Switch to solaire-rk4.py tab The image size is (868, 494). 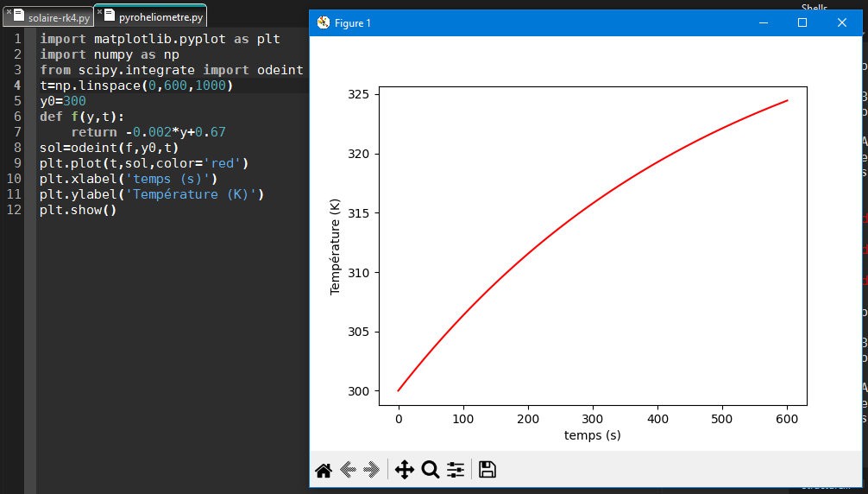(59, 18)
